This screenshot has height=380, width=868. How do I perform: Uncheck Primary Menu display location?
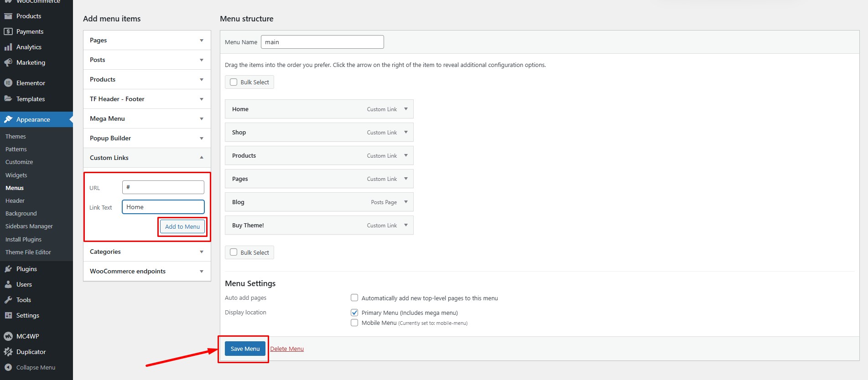coord(354,313)
